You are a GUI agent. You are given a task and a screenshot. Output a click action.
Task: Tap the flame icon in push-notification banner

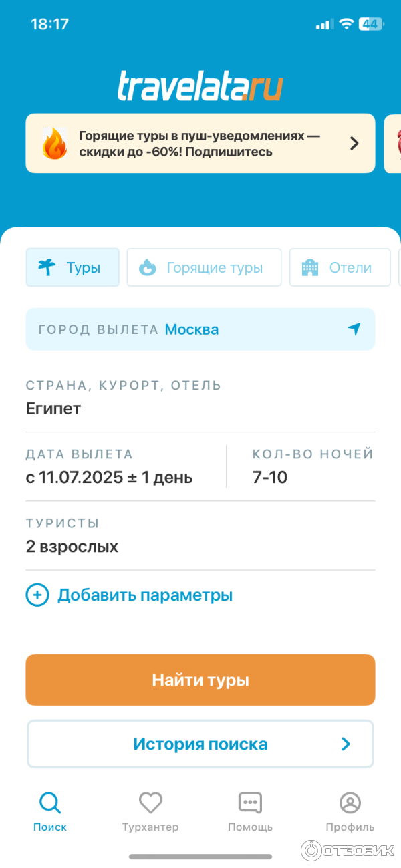tap(54, 143)
